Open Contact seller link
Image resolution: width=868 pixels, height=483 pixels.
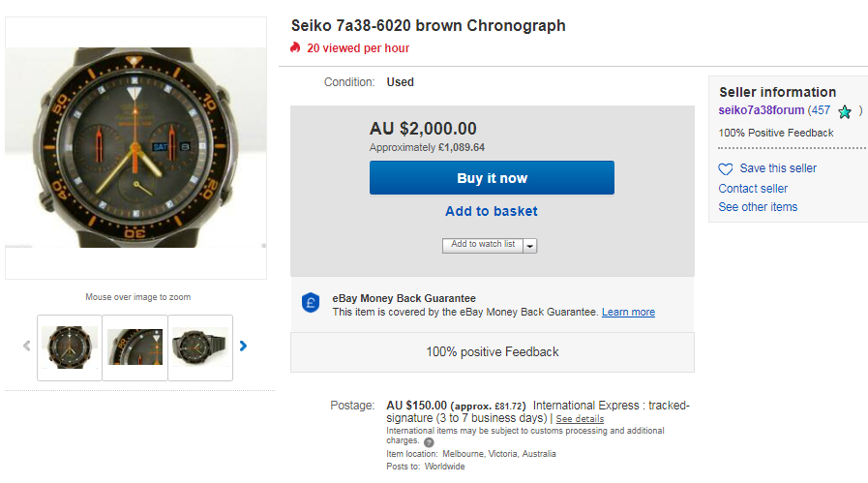click(753, 189)
